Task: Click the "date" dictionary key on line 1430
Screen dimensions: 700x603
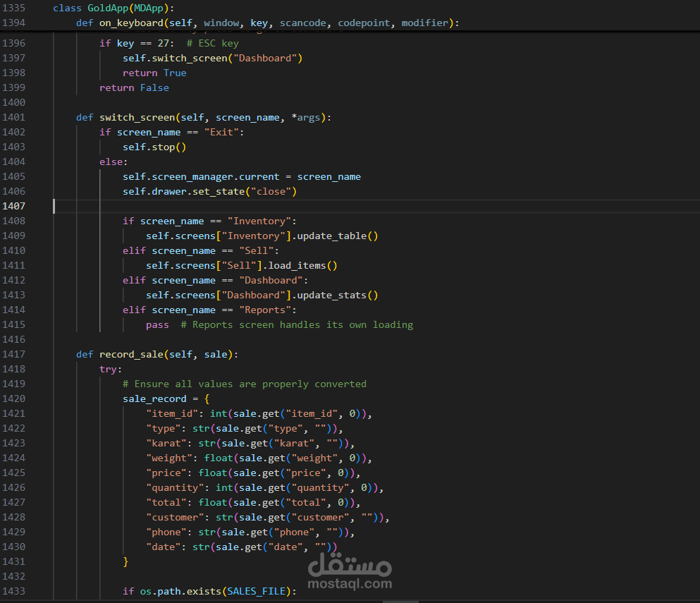Action: pos(164,547)
